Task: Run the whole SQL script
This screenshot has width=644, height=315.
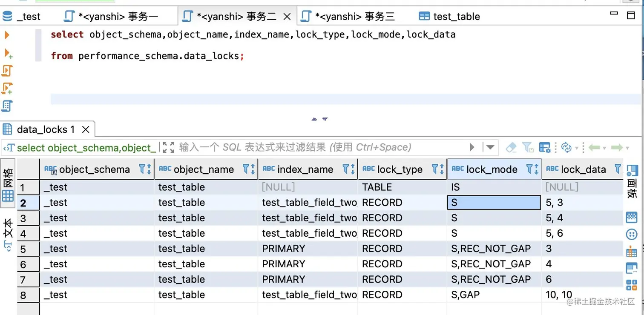Action: (x=7, y=71)
